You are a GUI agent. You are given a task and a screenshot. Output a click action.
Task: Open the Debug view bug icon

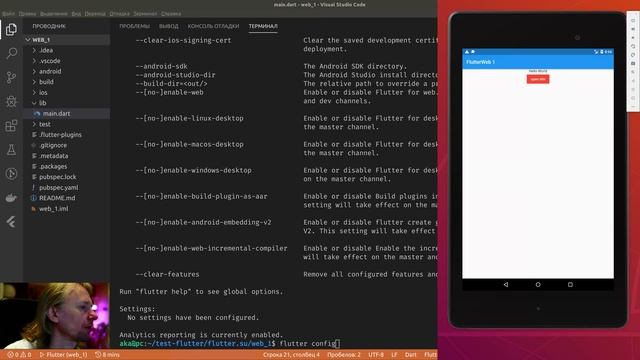point(11,101)
